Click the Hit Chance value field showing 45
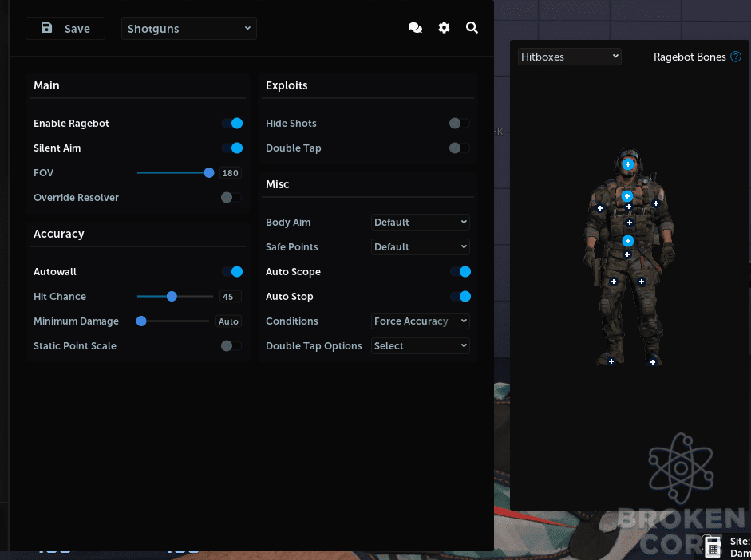751x560 pixels. (x=231, y=296)
